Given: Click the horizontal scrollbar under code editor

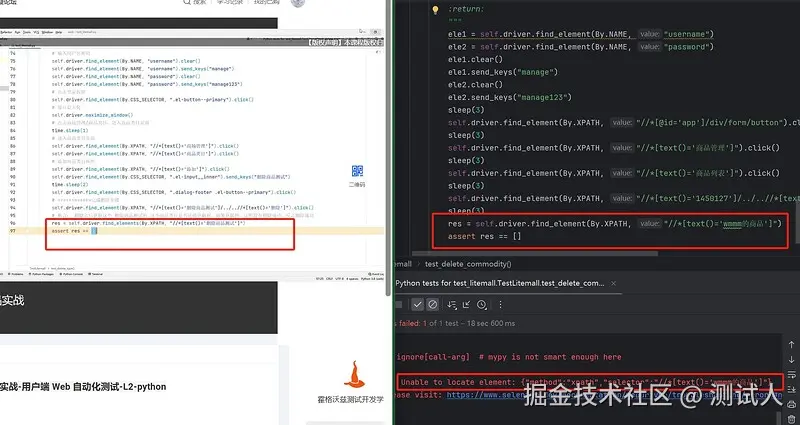Looking at the screenshot, I should click(x=534, y=253).
